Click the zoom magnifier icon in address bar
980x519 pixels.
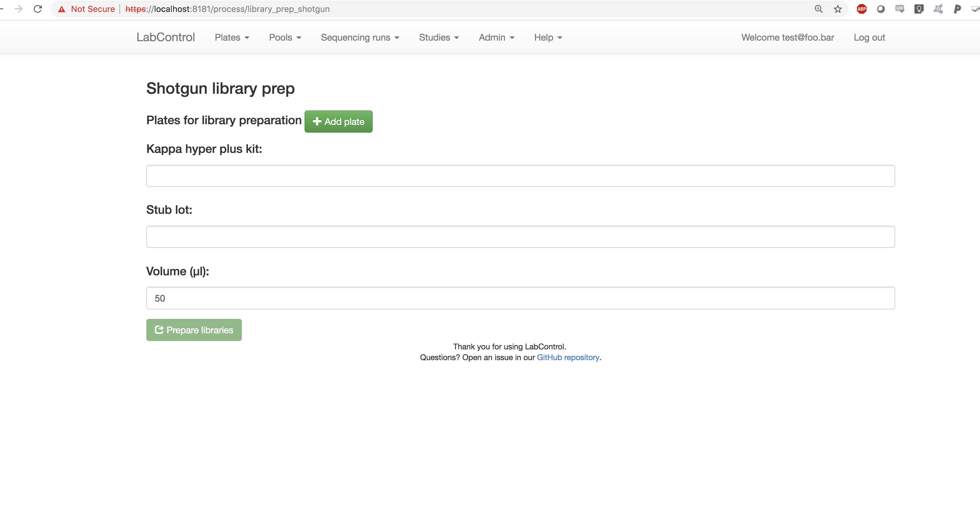pyautogui.click(x=818, y=9)
